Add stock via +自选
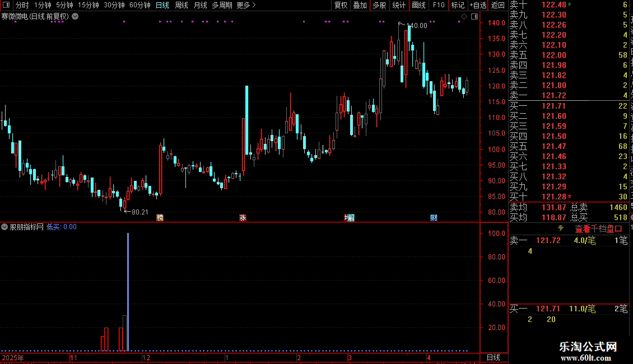633x364 pixels. [x=478, y=5]
